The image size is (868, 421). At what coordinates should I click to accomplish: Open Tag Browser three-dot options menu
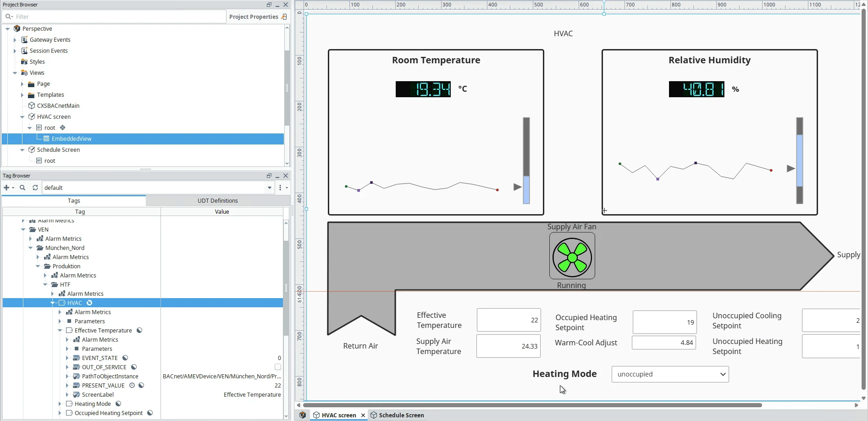(280, 188)
